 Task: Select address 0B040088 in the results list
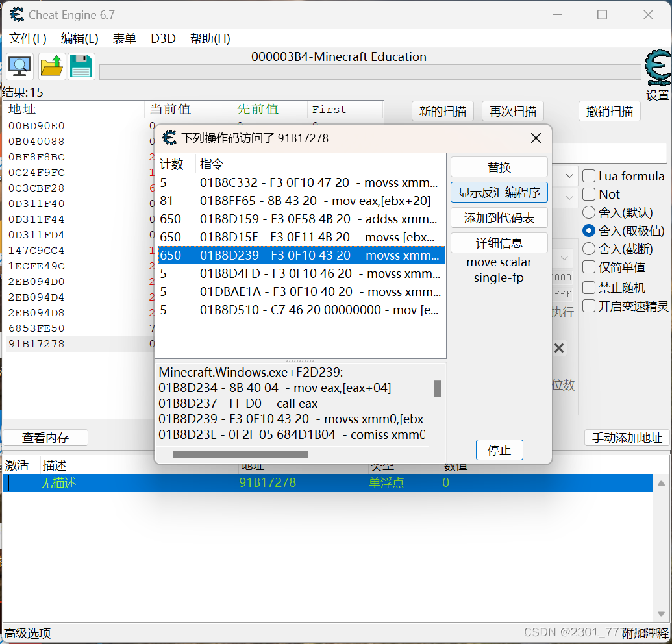tap(36, 141)
